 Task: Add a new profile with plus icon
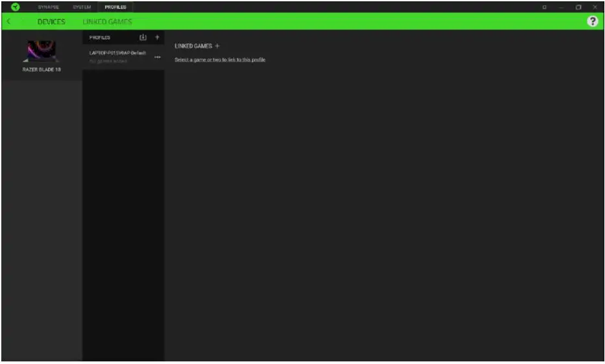[157, 37]
